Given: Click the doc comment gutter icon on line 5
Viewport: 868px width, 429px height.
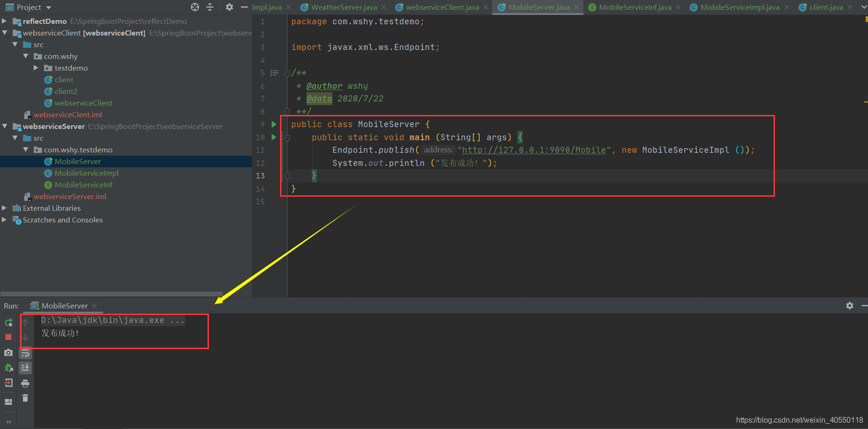Looking at the screenshot, I should 275,73.
